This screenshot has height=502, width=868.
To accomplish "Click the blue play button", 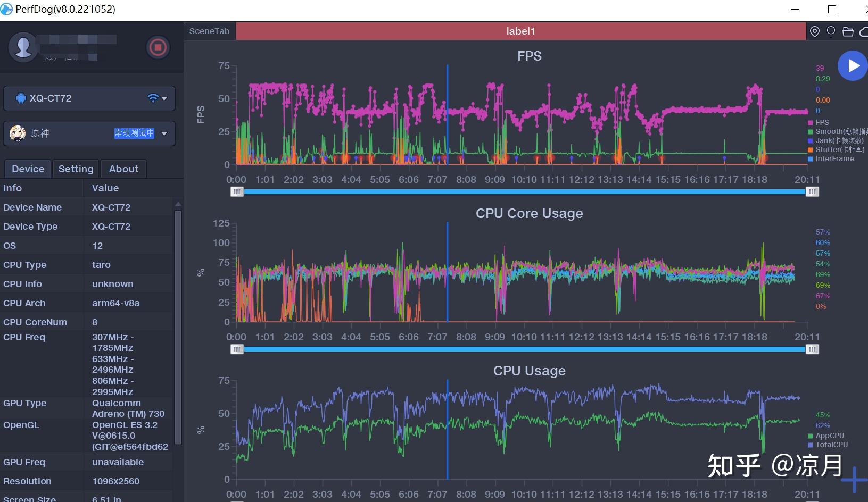I will click(853, 65).
